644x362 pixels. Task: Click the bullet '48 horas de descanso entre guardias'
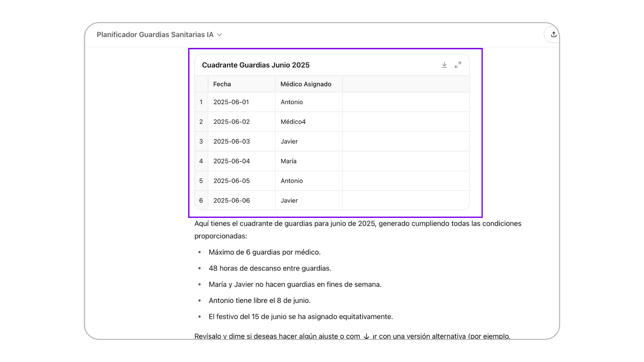[x=270, y=268]
